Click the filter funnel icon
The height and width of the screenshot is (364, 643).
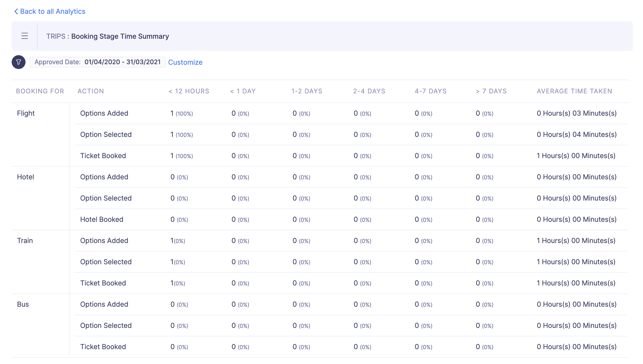tap(19, 62)
